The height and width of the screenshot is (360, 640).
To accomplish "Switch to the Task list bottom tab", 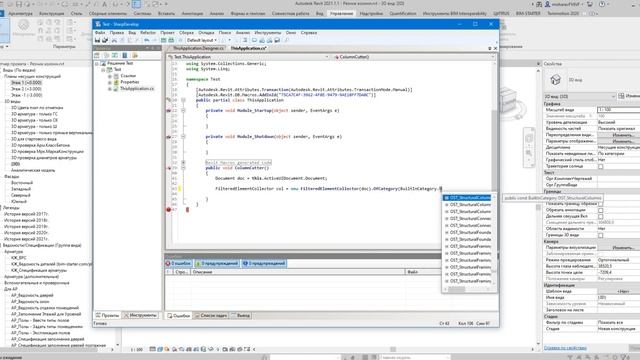I will coord(211,316).
